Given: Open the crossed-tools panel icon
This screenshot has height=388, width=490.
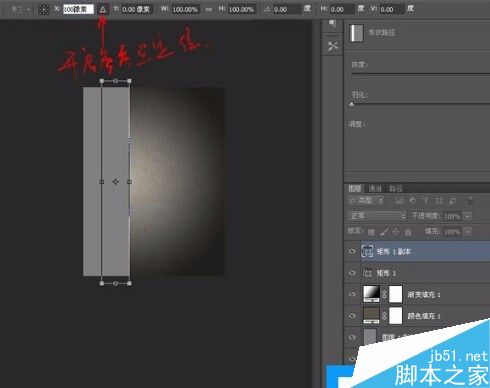Looking at the screenshot, I should click(x=333, y=46).
